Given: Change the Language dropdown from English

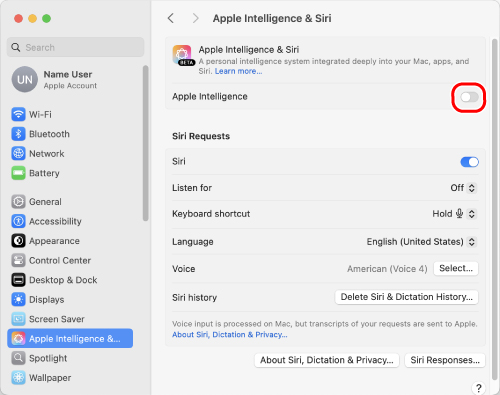Looking at the screenshot, I should pyautogui.click(x=422, y=242).
